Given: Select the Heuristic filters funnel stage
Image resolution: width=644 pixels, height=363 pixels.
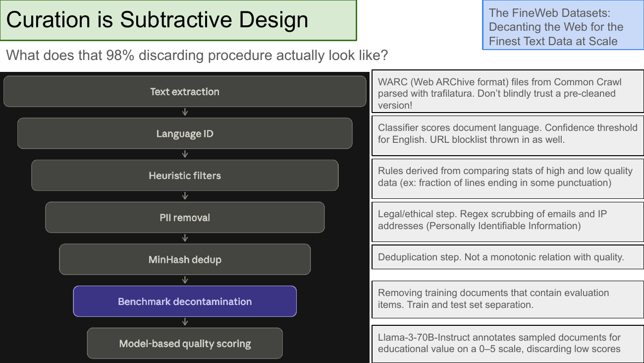Looking at the screenshot, I should point(185,176).
